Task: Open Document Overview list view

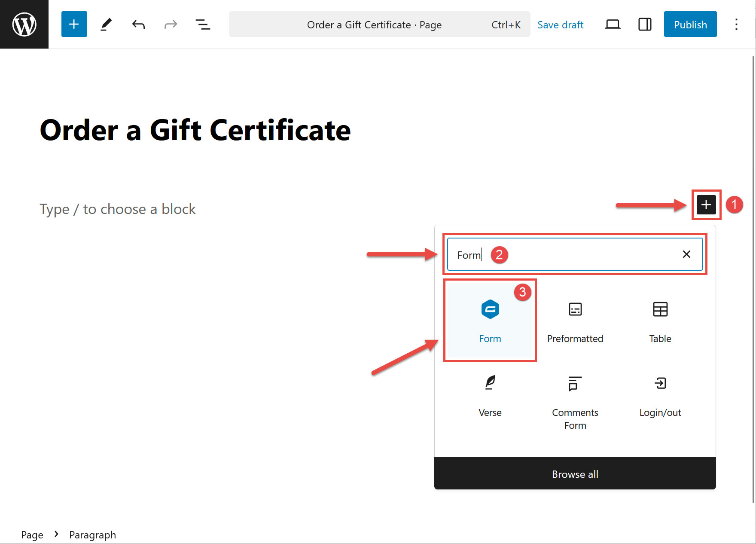Action: pyautogui.click(x=203, y=24)
